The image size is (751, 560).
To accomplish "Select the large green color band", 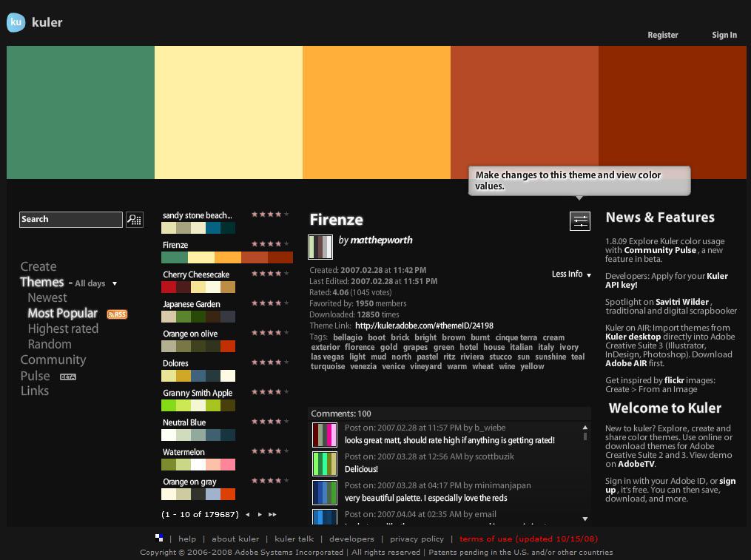I will click(x=81, y=112).
